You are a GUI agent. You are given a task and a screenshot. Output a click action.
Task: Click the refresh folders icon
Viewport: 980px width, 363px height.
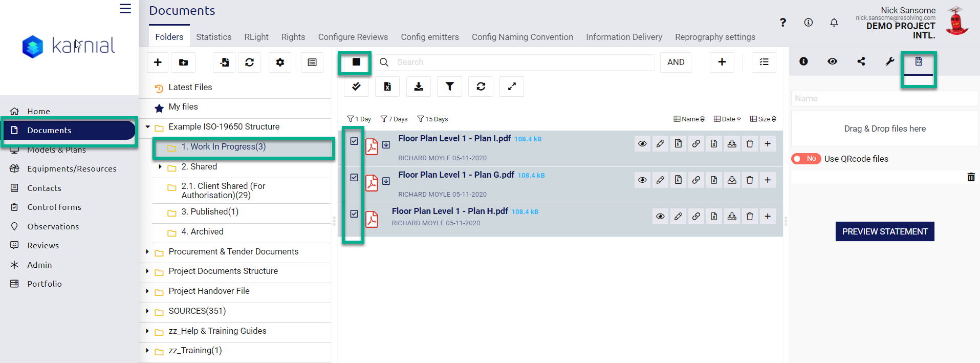click(x=249, y=62)
